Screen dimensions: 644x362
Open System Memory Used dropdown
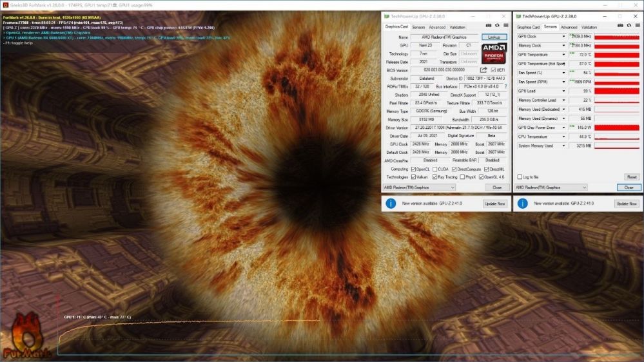(x=563, y=146)
